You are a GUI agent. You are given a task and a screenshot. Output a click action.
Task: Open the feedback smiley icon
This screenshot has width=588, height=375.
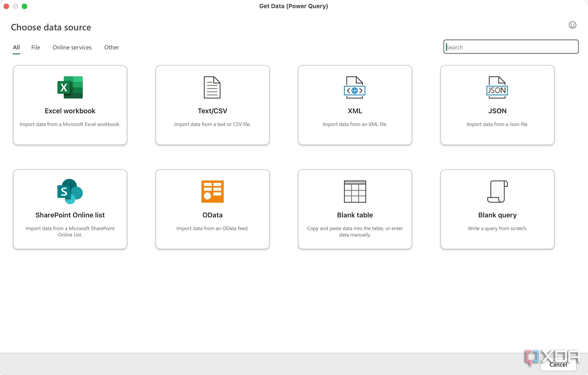[x=572, y=25]
